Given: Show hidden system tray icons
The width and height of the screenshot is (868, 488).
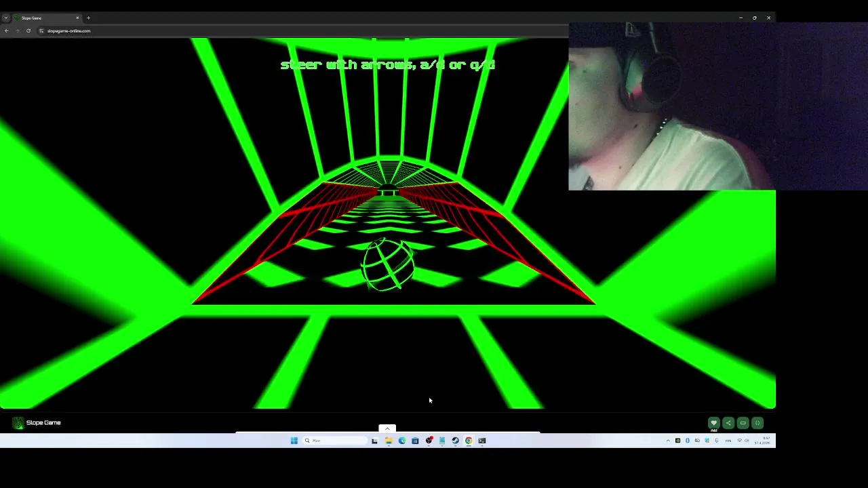Looking at the screenshot, I should point(668,441).
